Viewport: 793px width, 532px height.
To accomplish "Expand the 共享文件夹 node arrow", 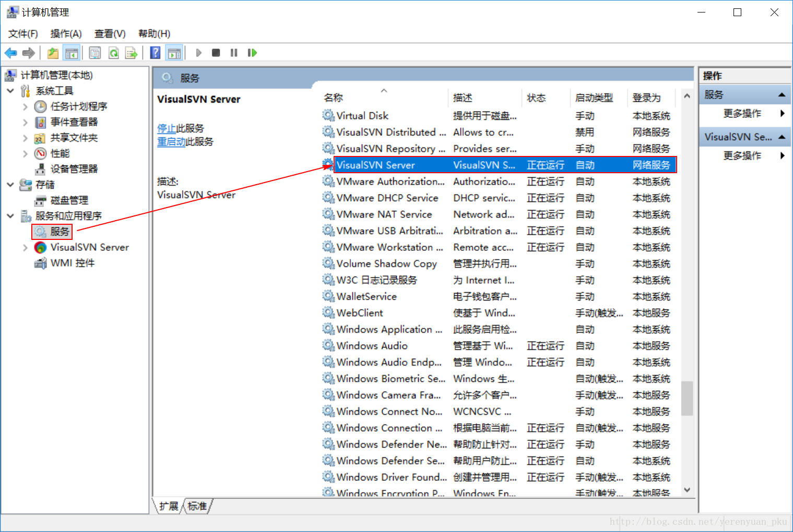I will click(25, 138).
